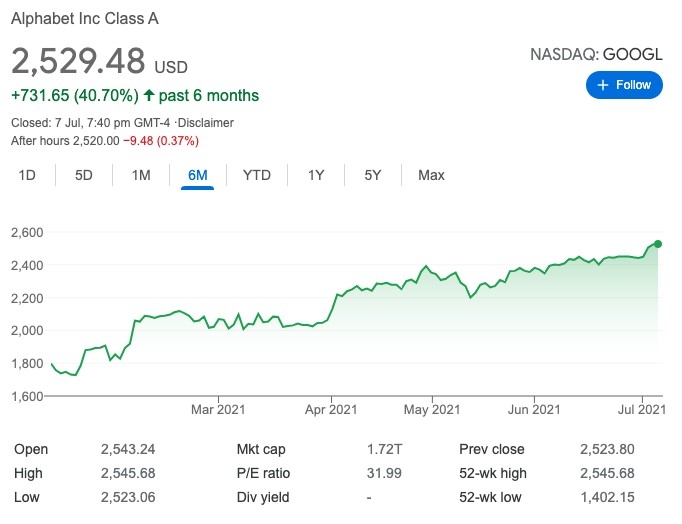
Task: Click the P/E ratio value 31.99
Action: (384, 473)
